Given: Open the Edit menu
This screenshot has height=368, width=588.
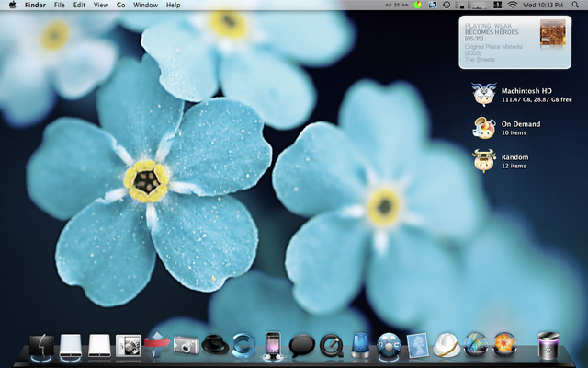Looking at the screenshot, I should pyautogui.click(x=79, y=5).
